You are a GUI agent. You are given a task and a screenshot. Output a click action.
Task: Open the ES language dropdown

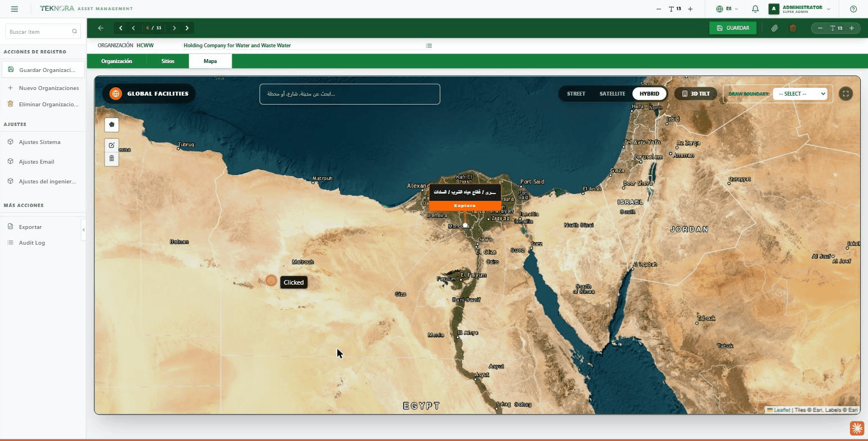727,9
